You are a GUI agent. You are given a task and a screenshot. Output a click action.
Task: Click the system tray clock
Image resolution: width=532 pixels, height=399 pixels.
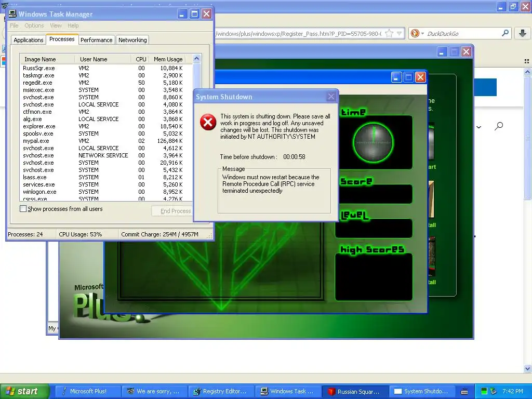pyautogui.click(x=513, y=391)
